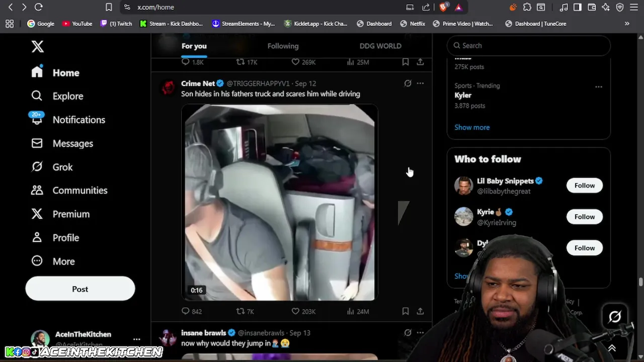Open browser extensions puzzle icon
Image resolution: width=644 pixels, height=362 pixels.
click(527, 7)
